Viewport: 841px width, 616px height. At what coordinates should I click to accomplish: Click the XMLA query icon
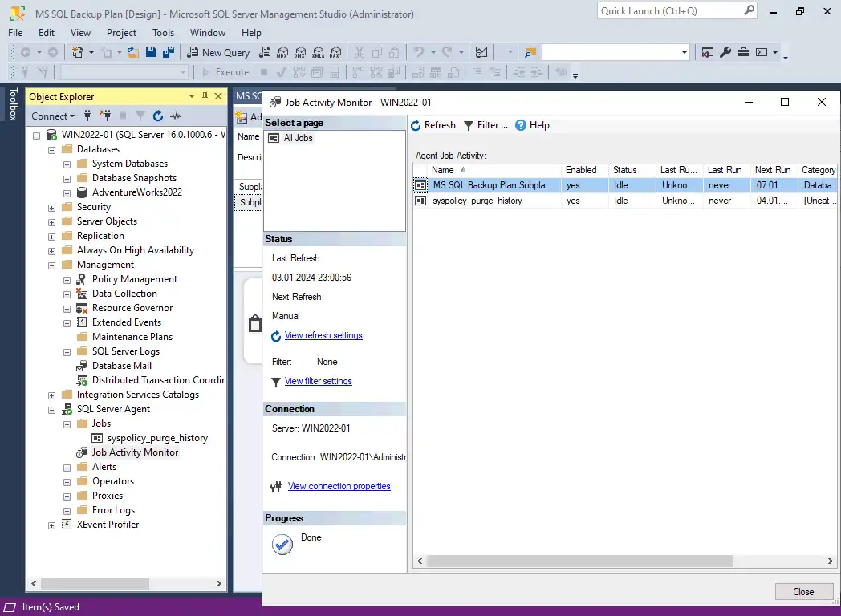tap(318, 52)
